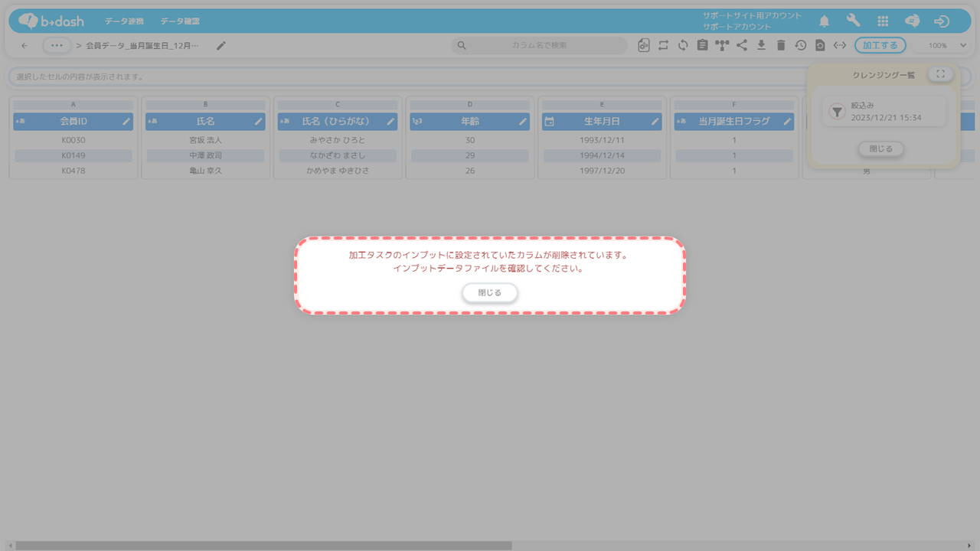Select cell 1994/12/14
This screenshot has height=551, width=980.
603,155
